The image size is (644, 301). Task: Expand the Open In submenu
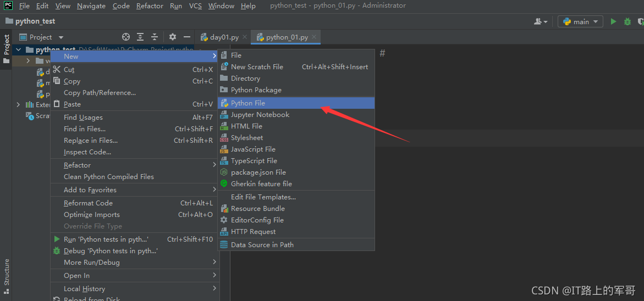[x=214, y=275]
